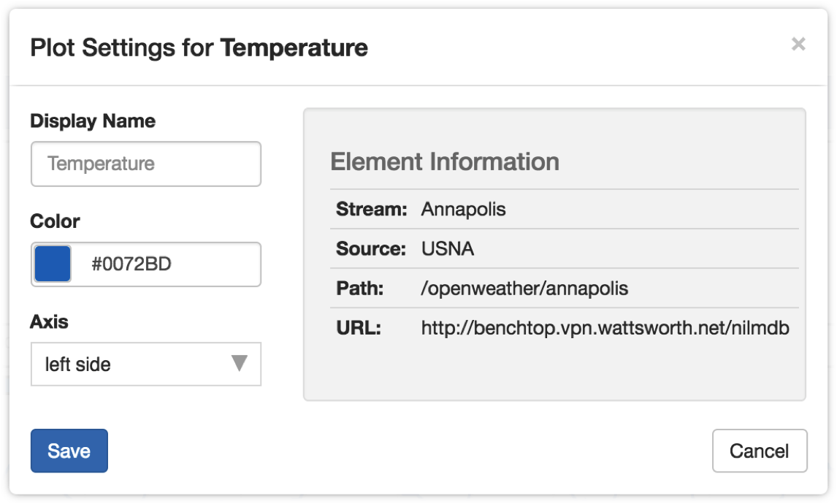Screen dimensions: 837x504
Task: Click the USNA source value
Action: click(x=447, y=249)
